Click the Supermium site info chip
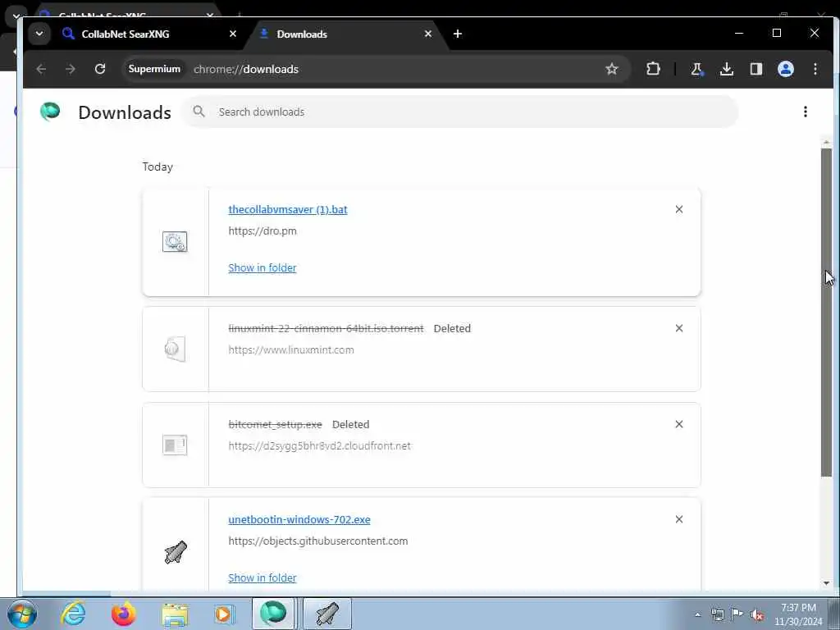The image size is (840, 630). click(x=154, y=69)
